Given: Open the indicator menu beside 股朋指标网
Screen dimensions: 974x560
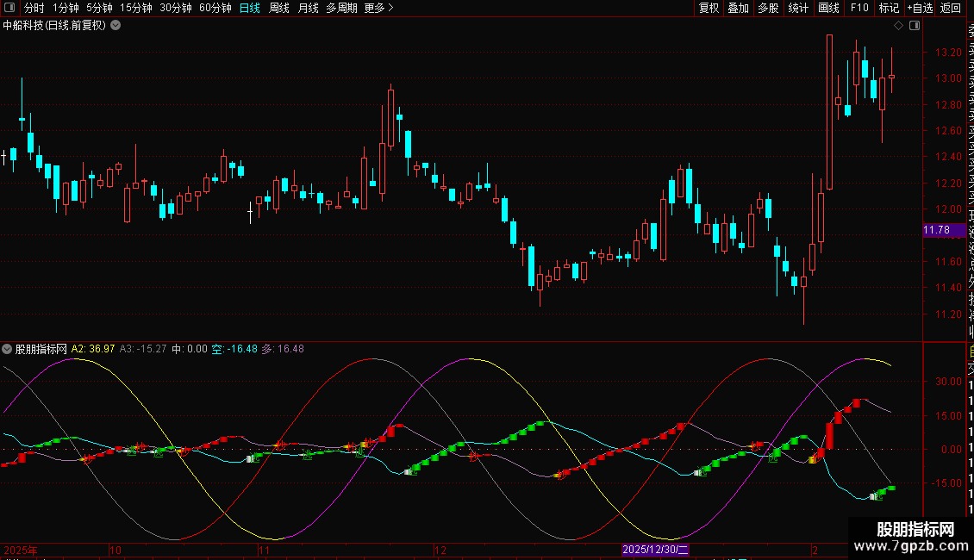Looking at the screenshot, I should tap(7, 349).
